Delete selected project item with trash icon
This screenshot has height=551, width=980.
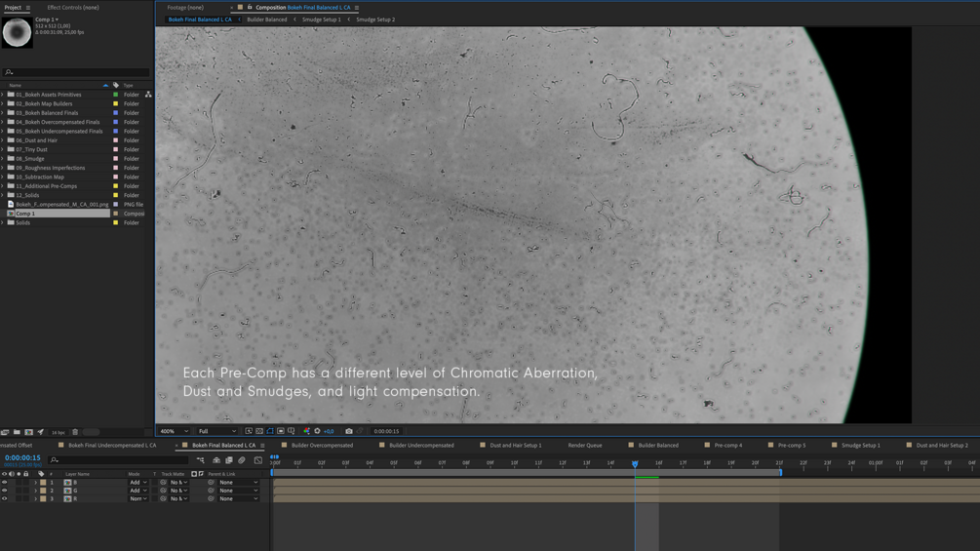[x=75, y=432]
